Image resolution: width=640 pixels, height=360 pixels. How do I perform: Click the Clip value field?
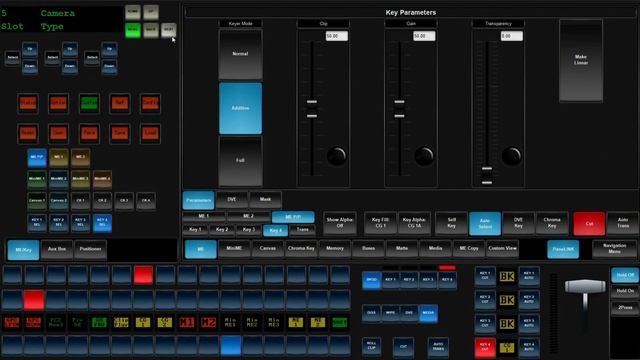click(337, 36)
